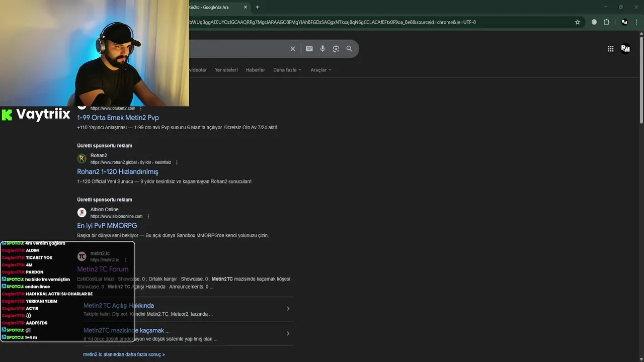Expand chevron on Metin2TC mazisinde kaçamak
This screenshot has width=644, height=362.
(x=288, y=333)
